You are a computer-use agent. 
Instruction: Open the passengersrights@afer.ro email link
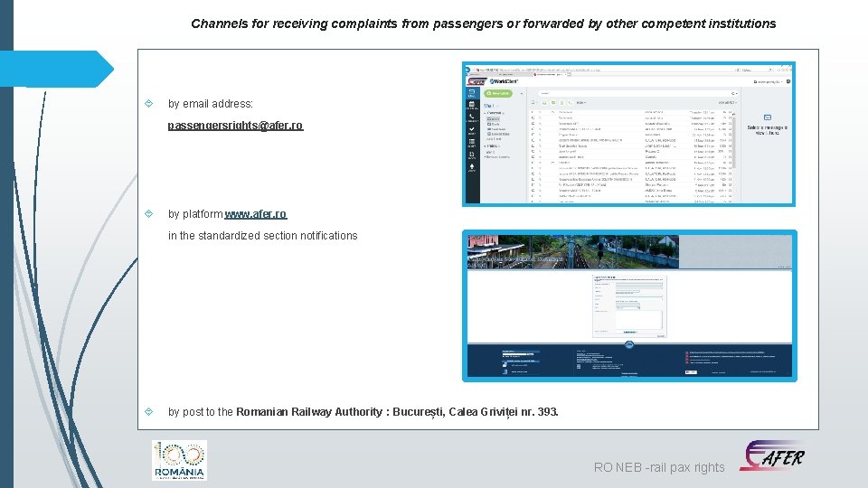click(x=235, y=126)
